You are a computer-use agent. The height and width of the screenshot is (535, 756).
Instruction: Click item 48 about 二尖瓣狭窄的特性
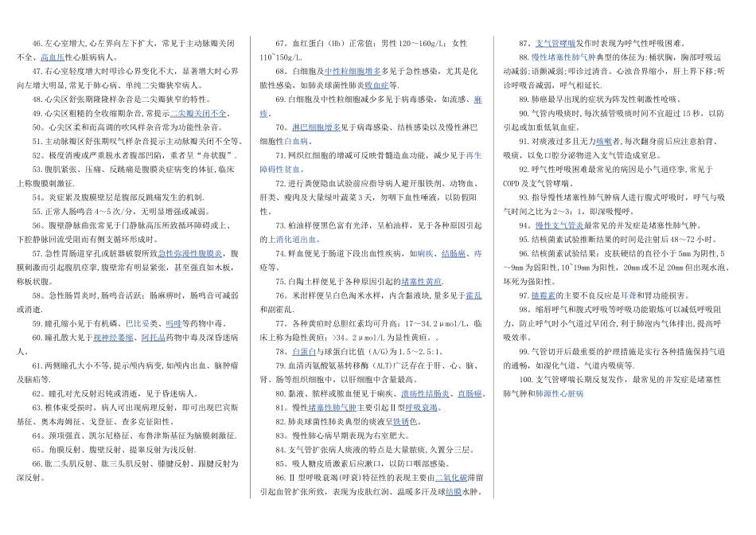click(x=122, y=100)
